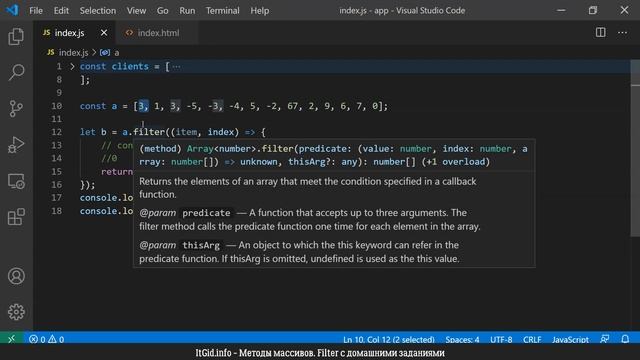The width and height of the screenshot is (640, 360).
Task: Open the View menu
Action: tap(136, 11)
